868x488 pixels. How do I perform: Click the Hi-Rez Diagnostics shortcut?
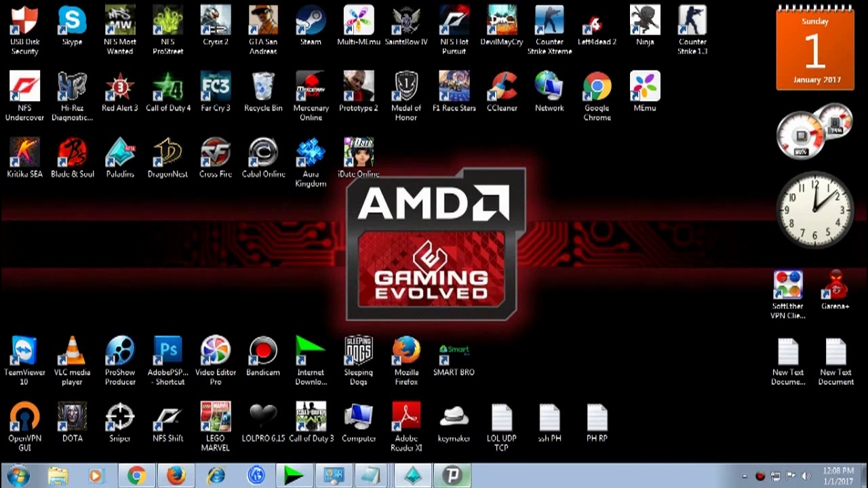click(72, 96)
